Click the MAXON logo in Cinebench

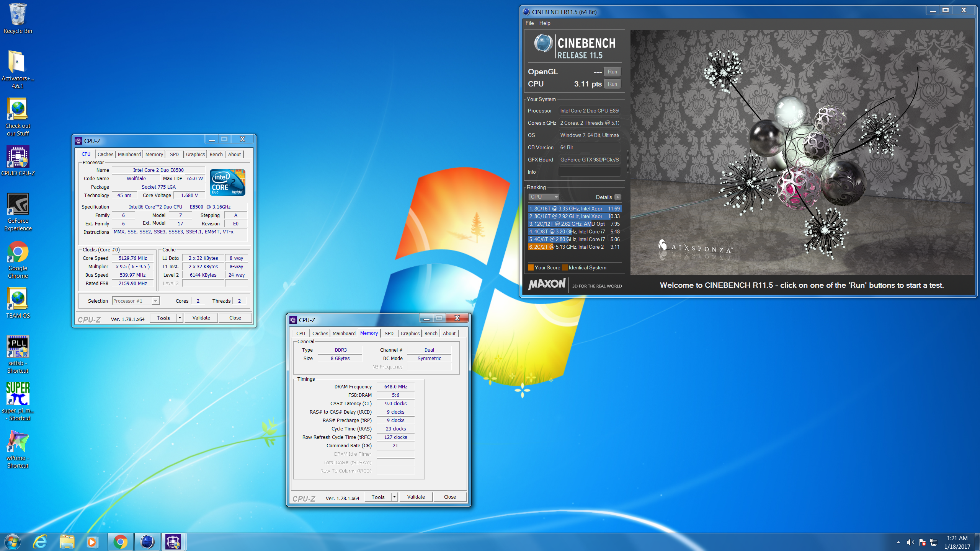tap(547, 284)
